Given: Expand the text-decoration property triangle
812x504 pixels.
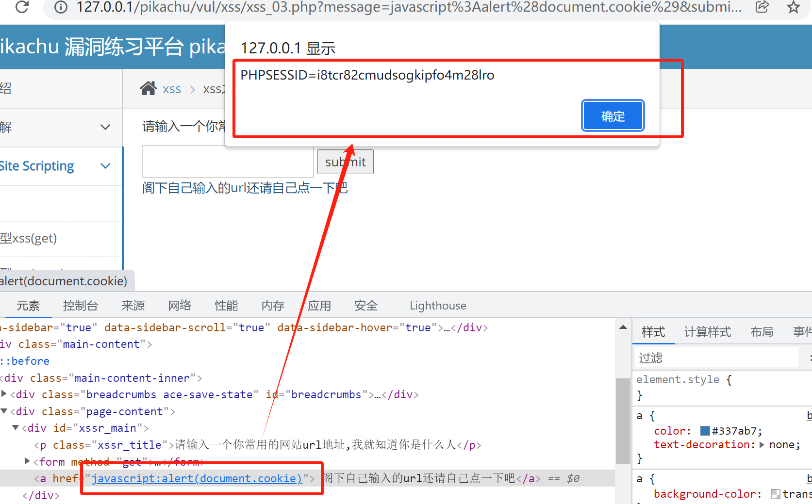Looking at the screenshot, I should pos(762,444).
